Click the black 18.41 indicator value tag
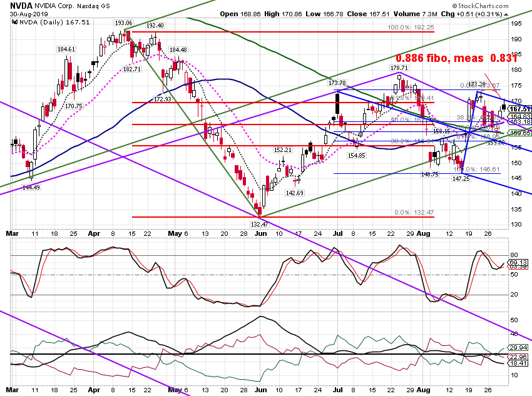 click(518, 363)
